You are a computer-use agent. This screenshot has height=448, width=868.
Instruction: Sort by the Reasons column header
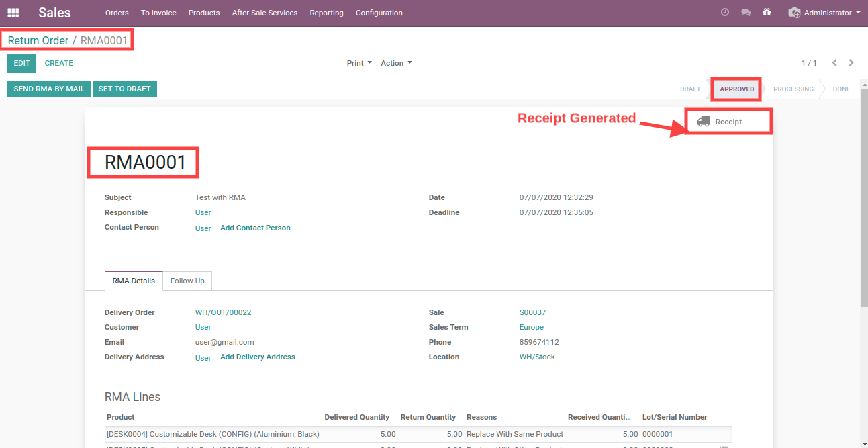pos(482,417)
